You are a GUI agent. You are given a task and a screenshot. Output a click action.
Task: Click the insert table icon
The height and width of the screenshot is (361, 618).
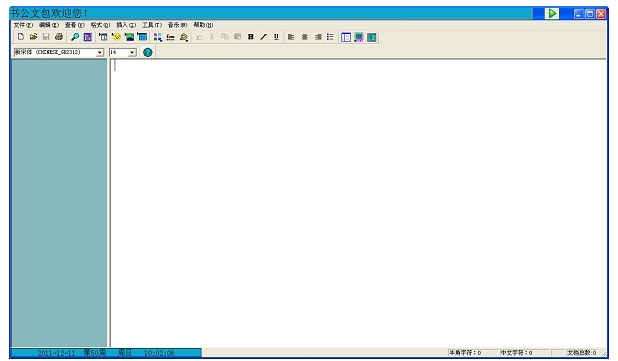[142, 37]
